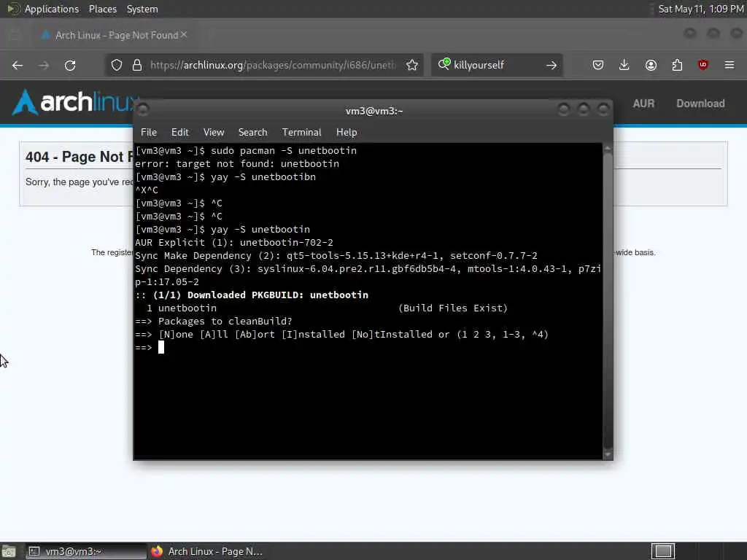Click '(Build Files Exist)' text in terminal
The width and height of the screenshot is (747, 560).
(453, 308)
